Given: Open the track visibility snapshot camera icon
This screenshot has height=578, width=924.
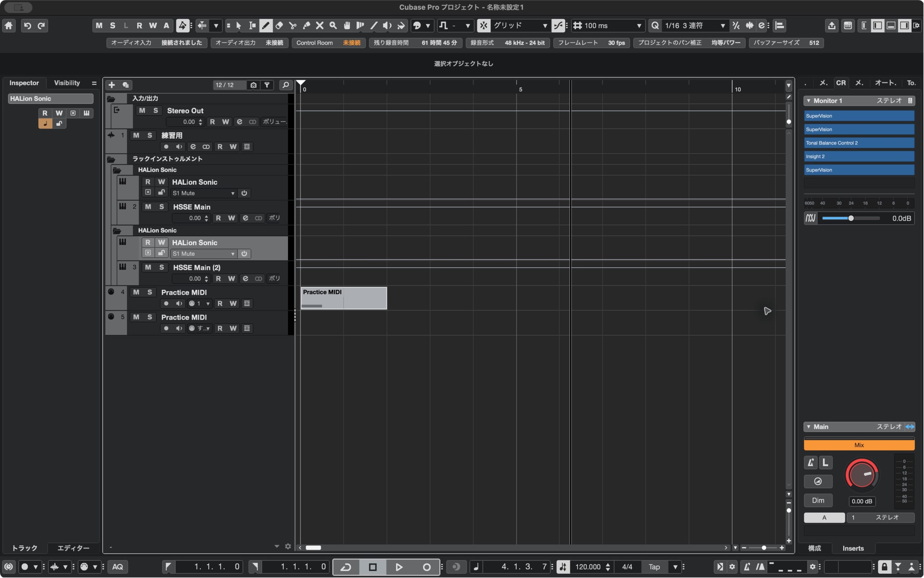Looking at the screenshot, I should pos(253,85).
